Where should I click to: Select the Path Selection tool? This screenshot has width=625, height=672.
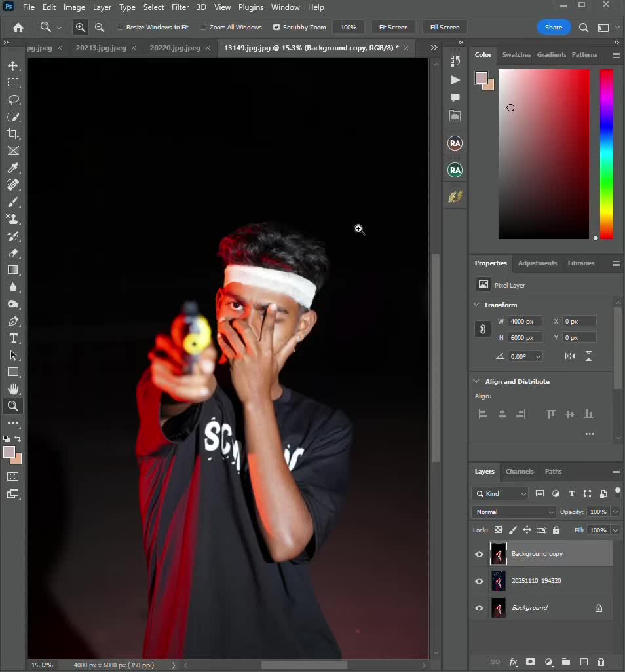13,355
